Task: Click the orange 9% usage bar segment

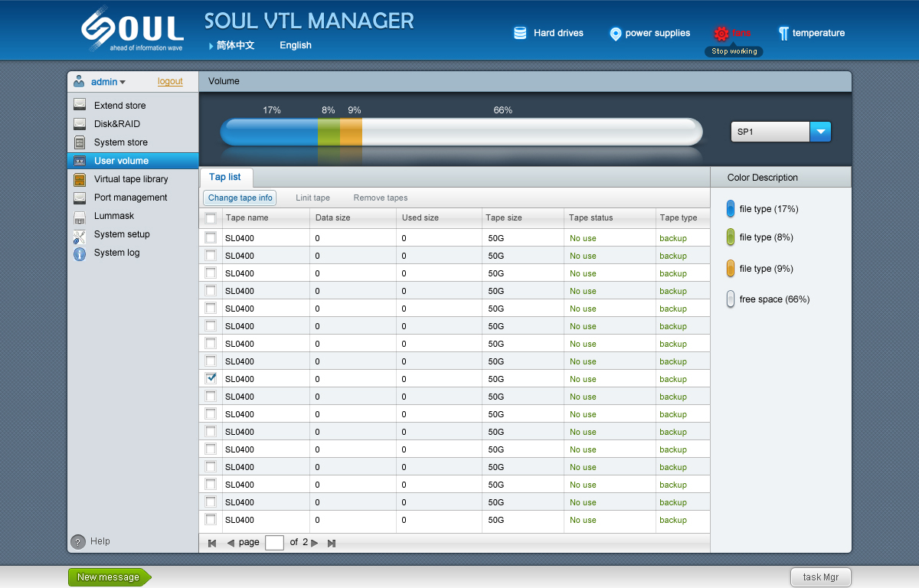Action: [x=351, y=132]
